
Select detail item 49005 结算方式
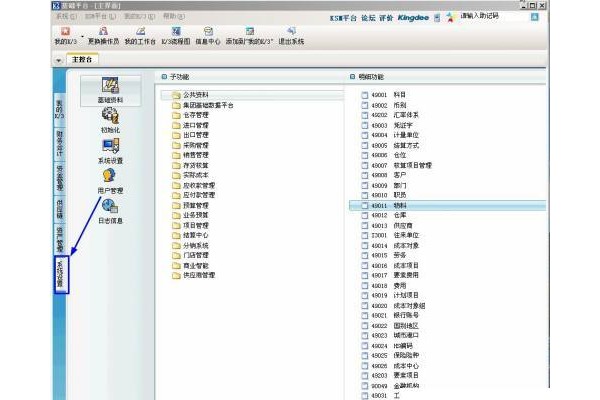coord(390,145)
